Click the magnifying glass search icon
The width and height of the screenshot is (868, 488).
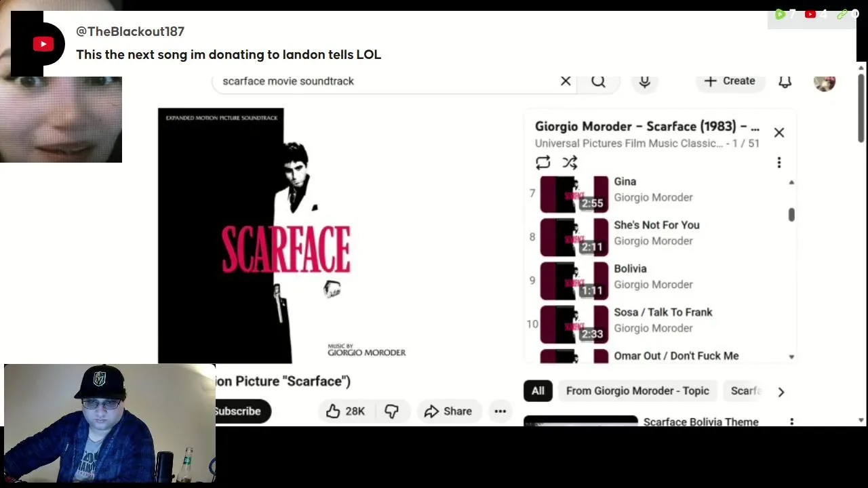pyautogui.click(x=598, y=81)
